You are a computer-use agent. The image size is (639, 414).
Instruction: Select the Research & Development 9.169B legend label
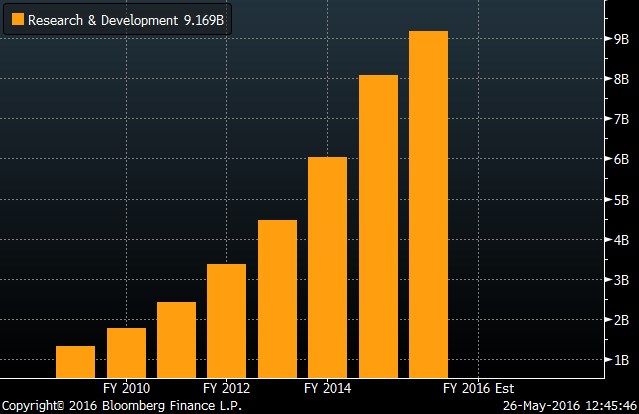click(x=126, y=20)
